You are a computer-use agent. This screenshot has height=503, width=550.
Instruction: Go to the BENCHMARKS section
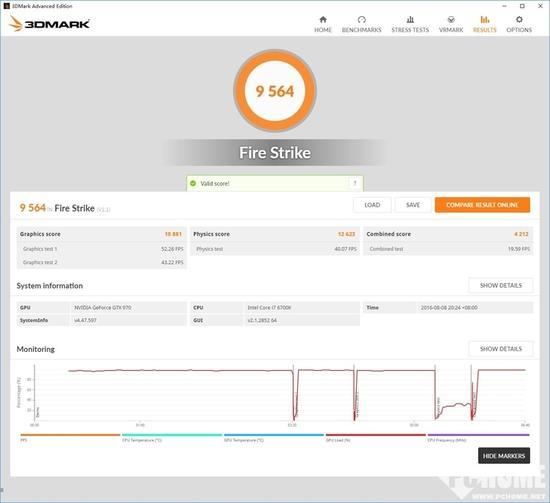(361, 25)
